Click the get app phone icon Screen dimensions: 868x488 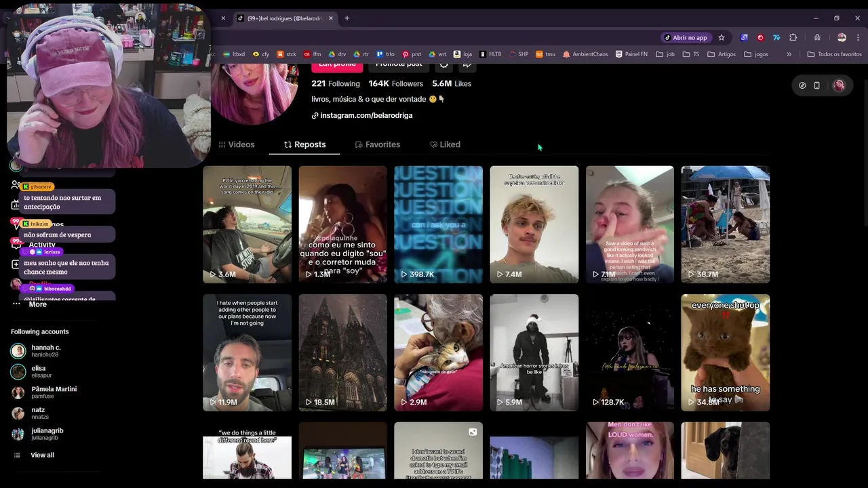[816, 85]
